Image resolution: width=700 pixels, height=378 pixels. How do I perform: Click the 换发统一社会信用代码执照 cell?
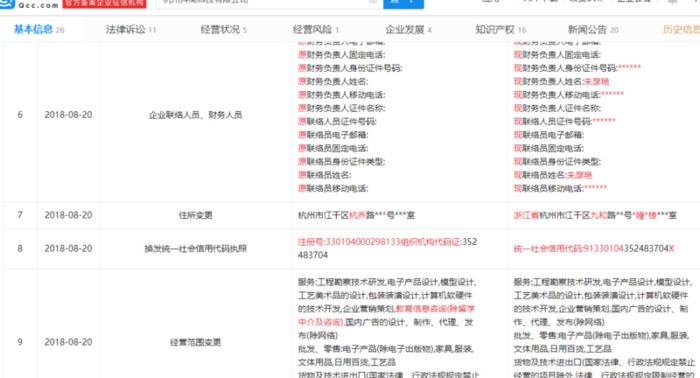tap(196, 249)
